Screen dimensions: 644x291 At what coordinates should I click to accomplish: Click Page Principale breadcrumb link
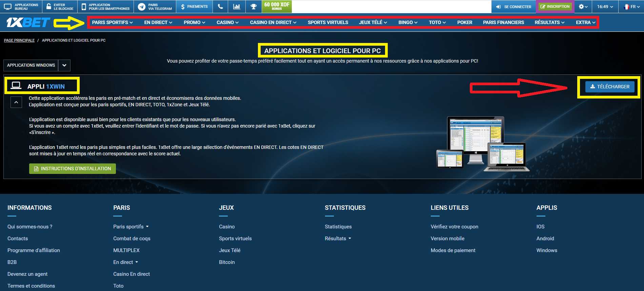[19, 40]
